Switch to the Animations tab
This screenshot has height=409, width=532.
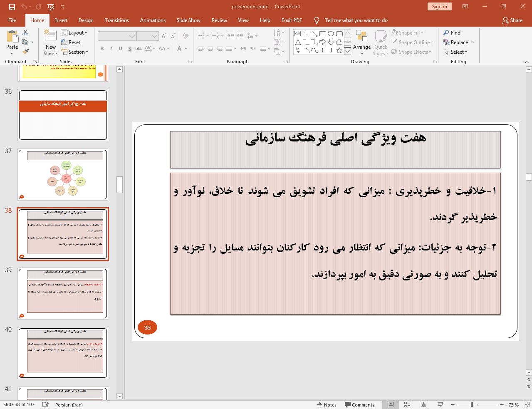(153, 20)
